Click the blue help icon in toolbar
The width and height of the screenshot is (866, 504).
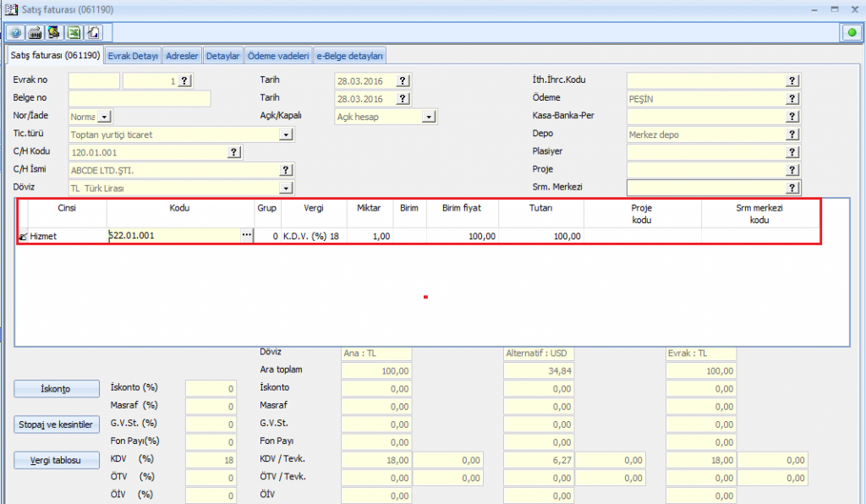coord(15,33)
